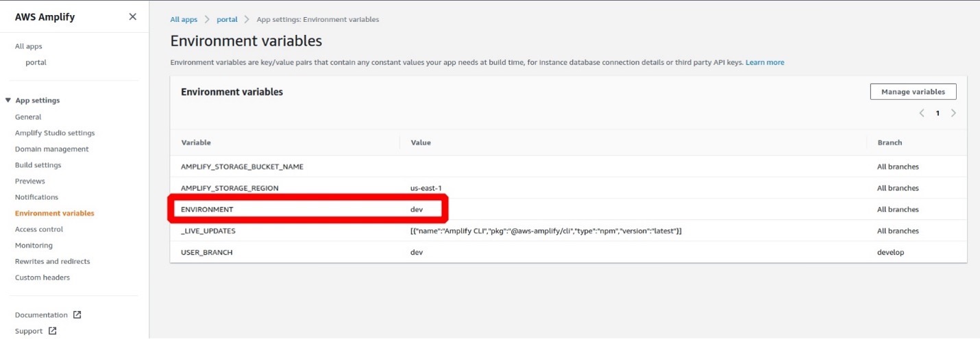
Task: Select All apps in the sidebar
Action: point(29,47)
